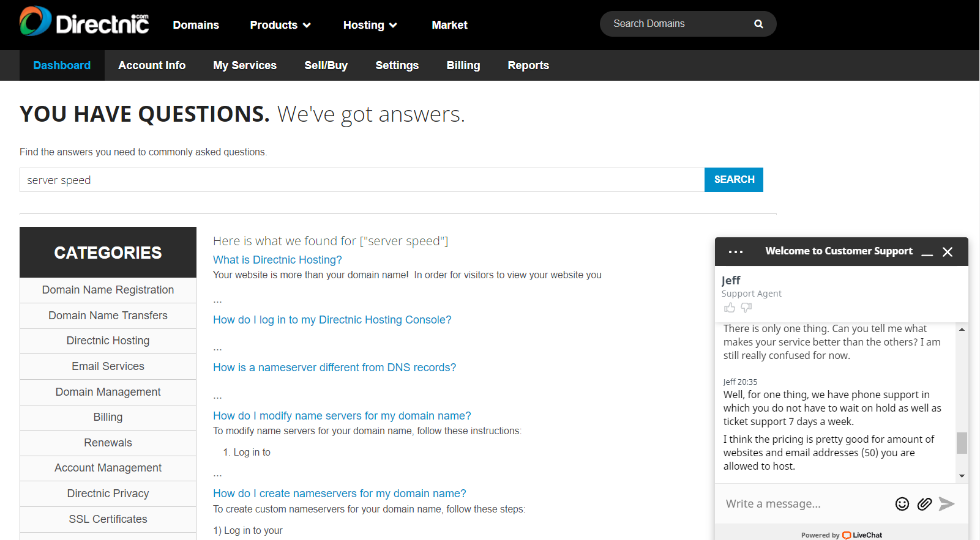Rate agent Jeff with thumbs down

(x=746, y=308)
